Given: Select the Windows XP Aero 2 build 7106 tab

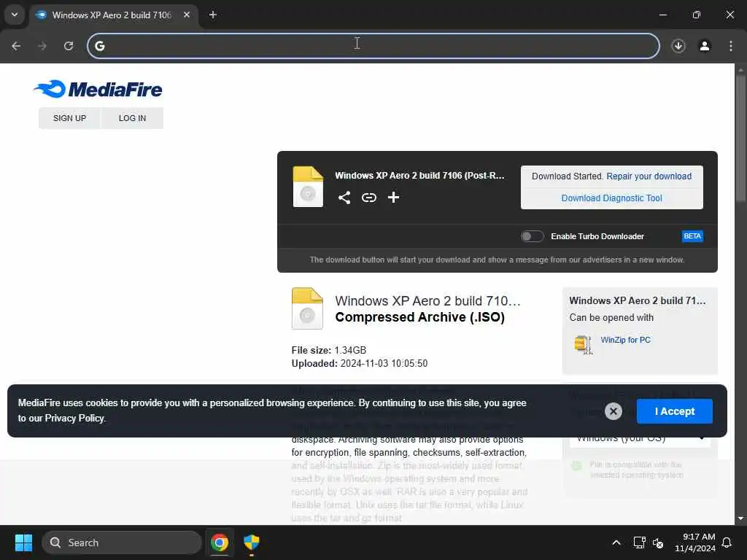Looking at the screenshot, I should click(x=112, y=15).
